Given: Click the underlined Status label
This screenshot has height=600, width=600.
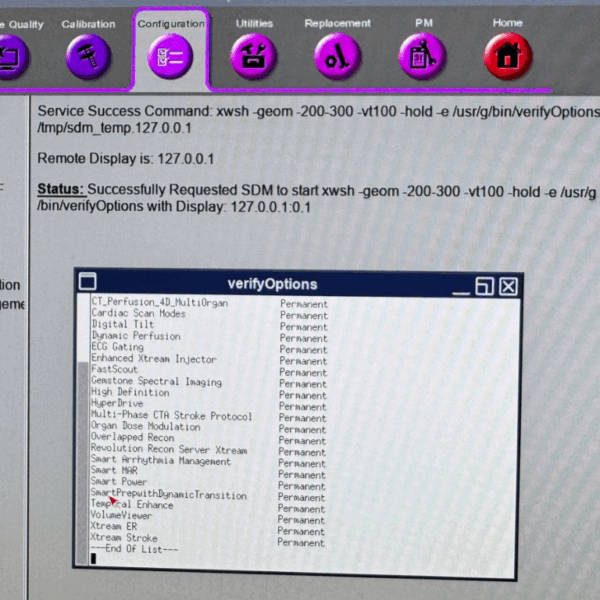Looking at the screenshot, I should [61, 190].
